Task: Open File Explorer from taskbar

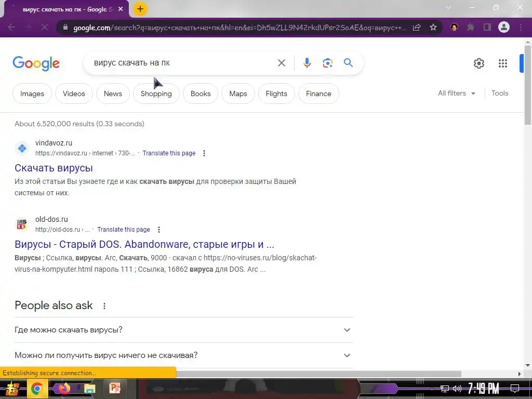Action: click(89, 389)
